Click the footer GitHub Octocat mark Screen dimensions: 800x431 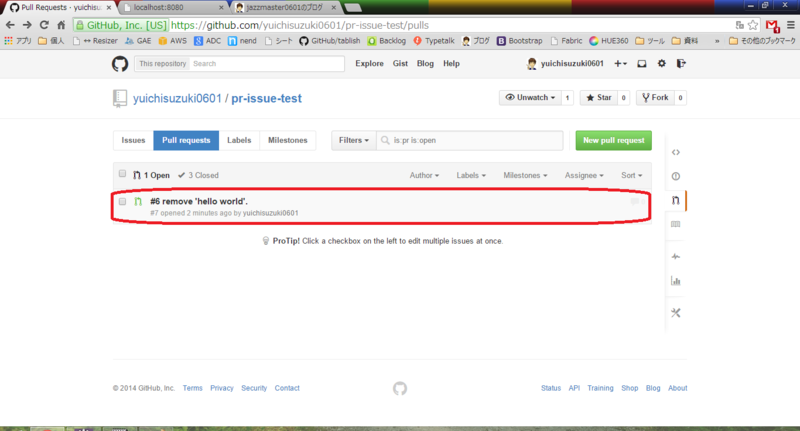[x=400, y=389]
